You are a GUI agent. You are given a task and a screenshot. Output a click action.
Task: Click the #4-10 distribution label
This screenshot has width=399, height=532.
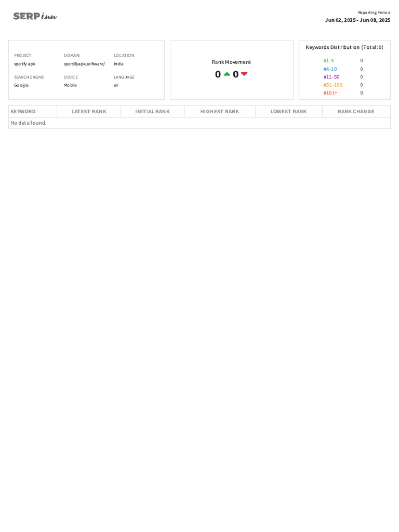coord(330,69)
